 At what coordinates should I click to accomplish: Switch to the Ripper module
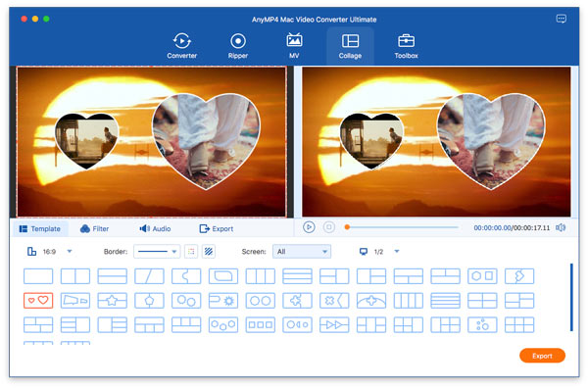(238, 46)
